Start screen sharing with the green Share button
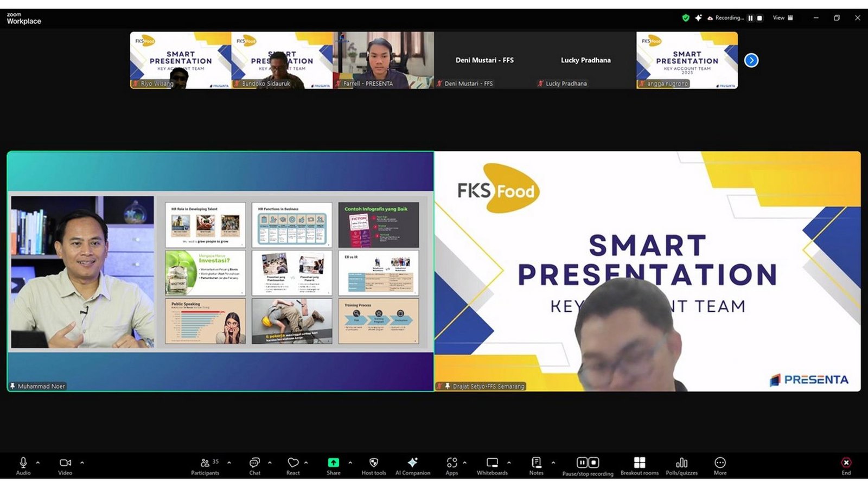 click(334, 465)
